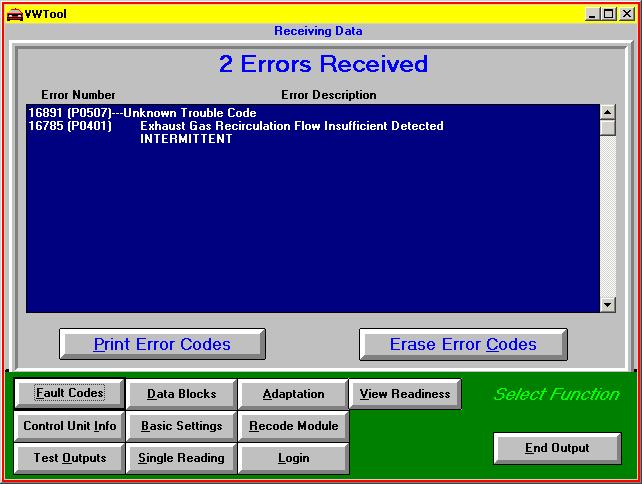Viewport: 642px width, 484px height.
Task: Click the scroll down arrow of error list
Action: point(608,305)
